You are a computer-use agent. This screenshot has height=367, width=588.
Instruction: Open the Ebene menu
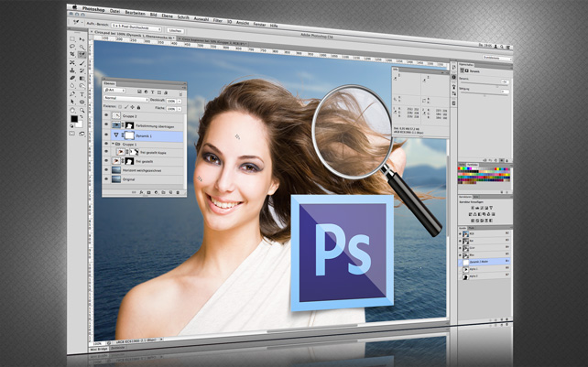[x=167, y=16]
